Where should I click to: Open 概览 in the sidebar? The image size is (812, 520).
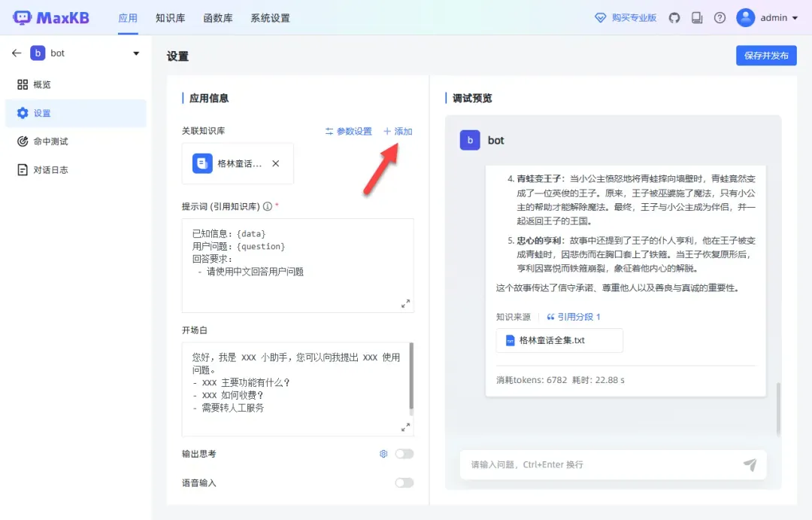tap(76, 84)
